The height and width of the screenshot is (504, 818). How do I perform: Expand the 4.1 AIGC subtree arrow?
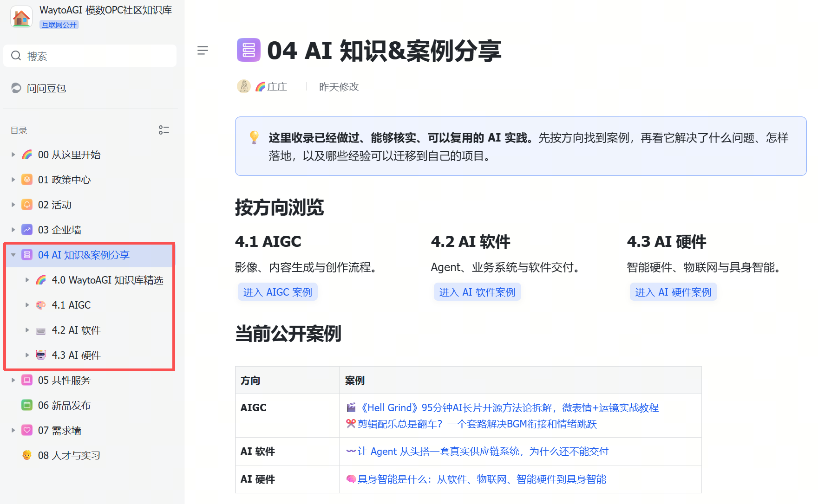(x=27, y=305)
